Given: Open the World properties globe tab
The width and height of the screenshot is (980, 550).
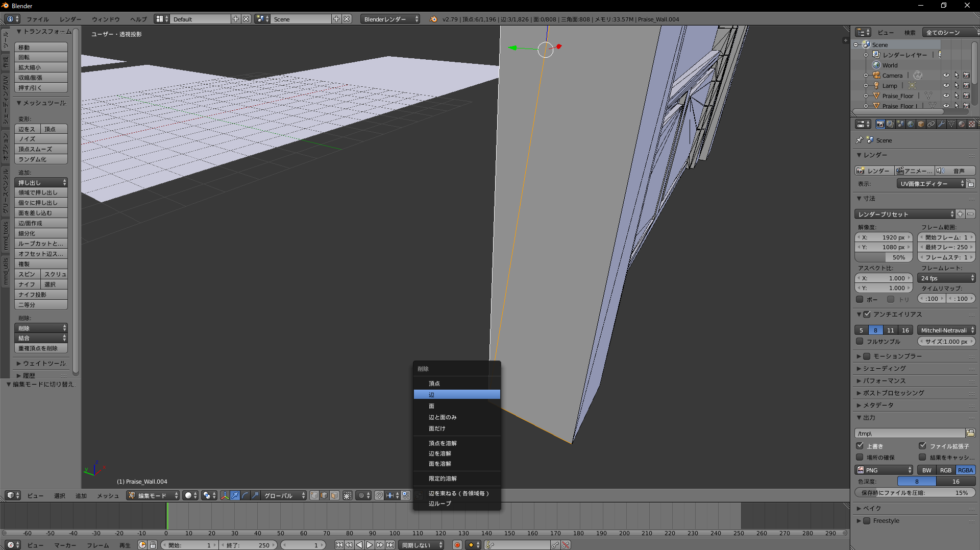Looking at the screenshot, I should (911, 124).
